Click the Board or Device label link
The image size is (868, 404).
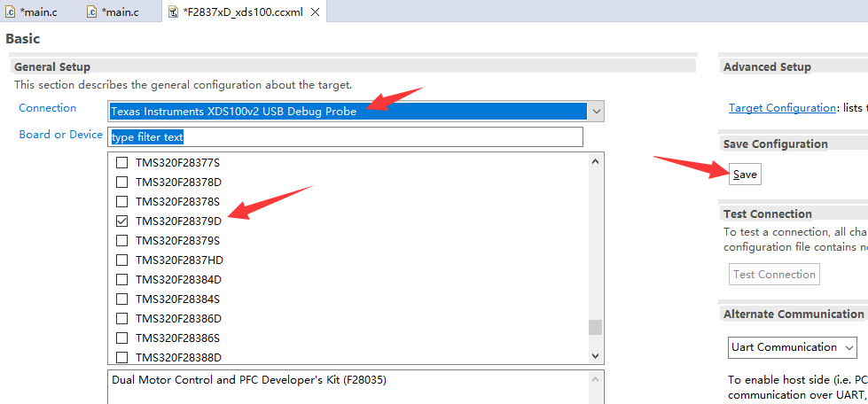click(x=61, y=135)
